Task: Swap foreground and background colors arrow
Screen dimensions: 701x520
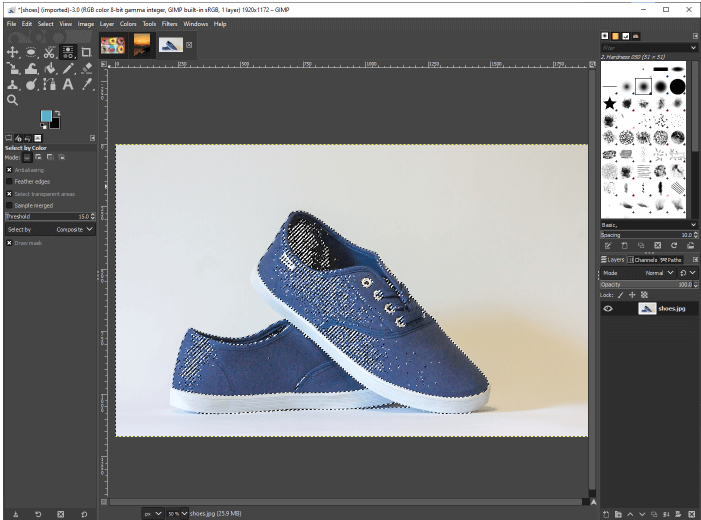Action: (57, 113)
